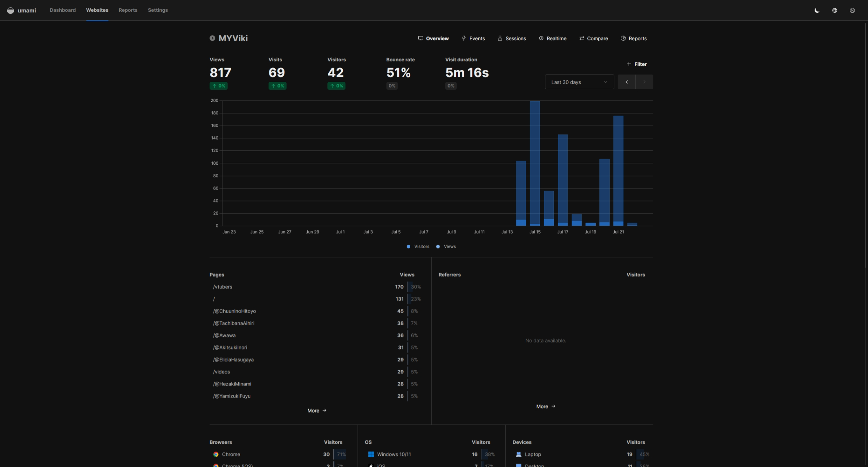Open the Dashboard nav tab
This screenshot has width=868, height=467.
pyautogui.click(x=63, y=10)
